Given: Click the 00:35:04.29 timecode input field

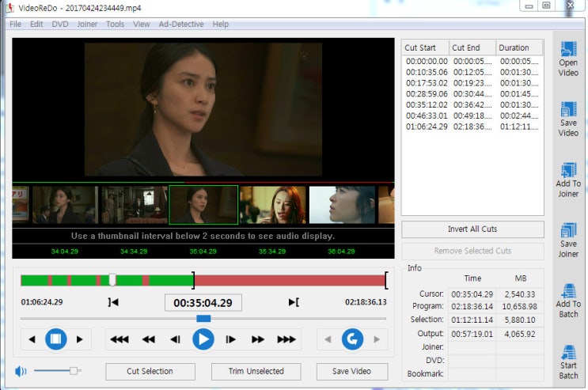Looking at the screenshot, I should pyautogui.click(x=203, y=302).
